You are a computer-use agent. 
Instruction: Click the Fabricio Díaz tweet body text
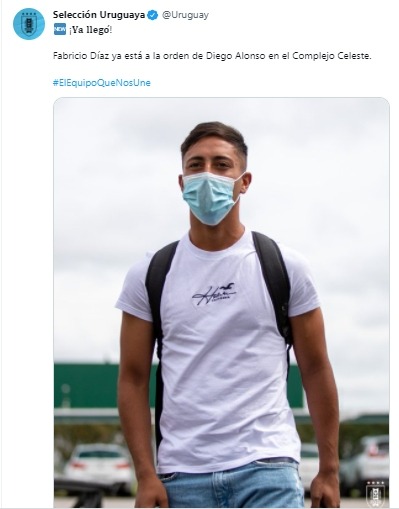click(212, 56)
